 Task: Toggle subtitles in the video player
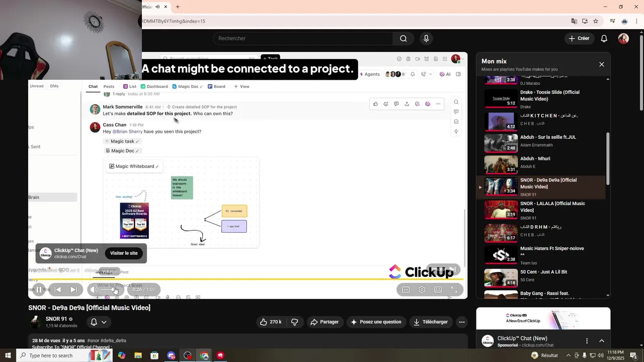(x=406, y=290)
